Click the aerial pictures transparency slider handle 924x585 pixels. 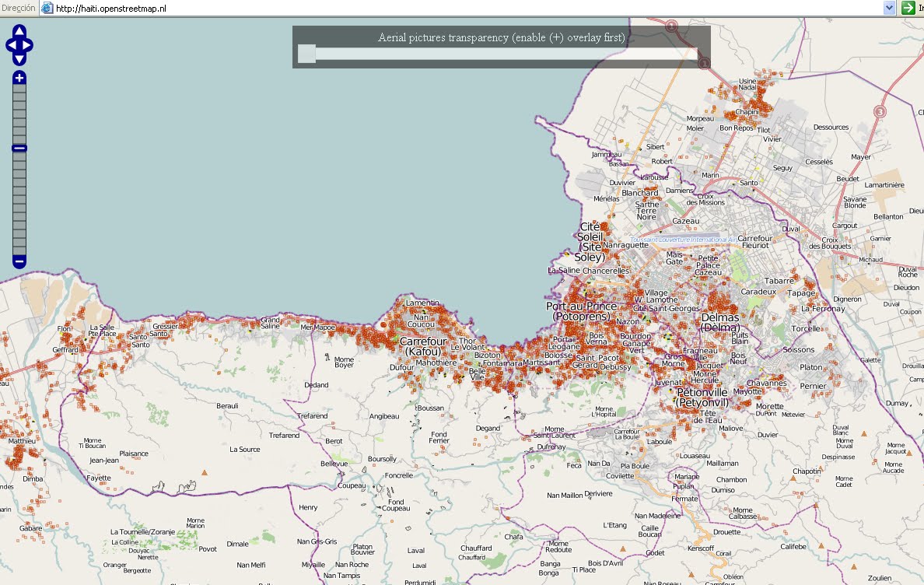(x=306, y=54)
